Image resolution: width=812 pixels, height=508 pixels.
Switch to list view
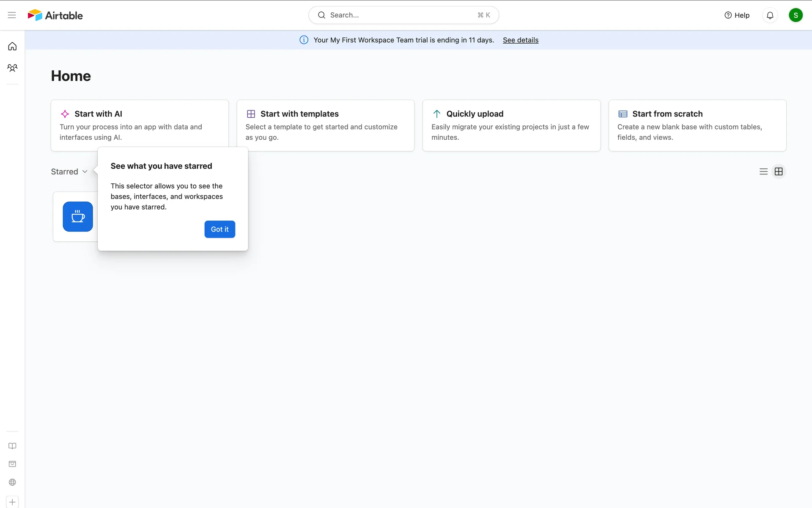coord(763,171)
